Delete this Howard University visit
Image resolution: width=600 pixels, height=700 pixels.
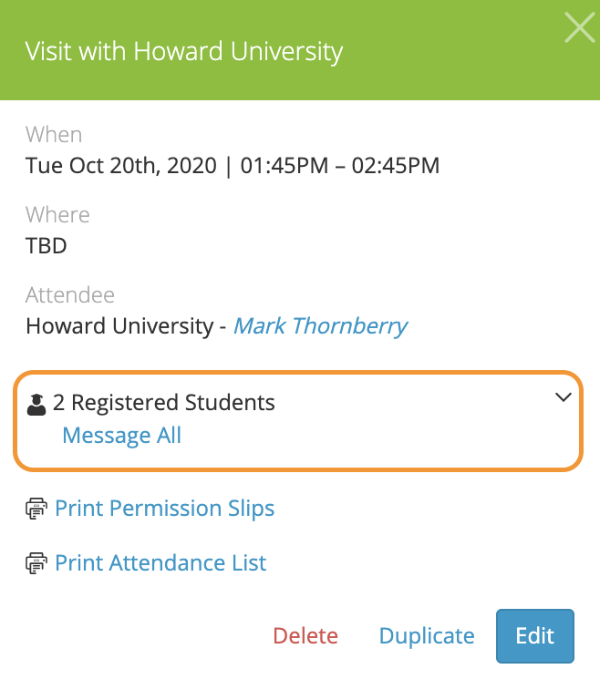coord(305,635)
